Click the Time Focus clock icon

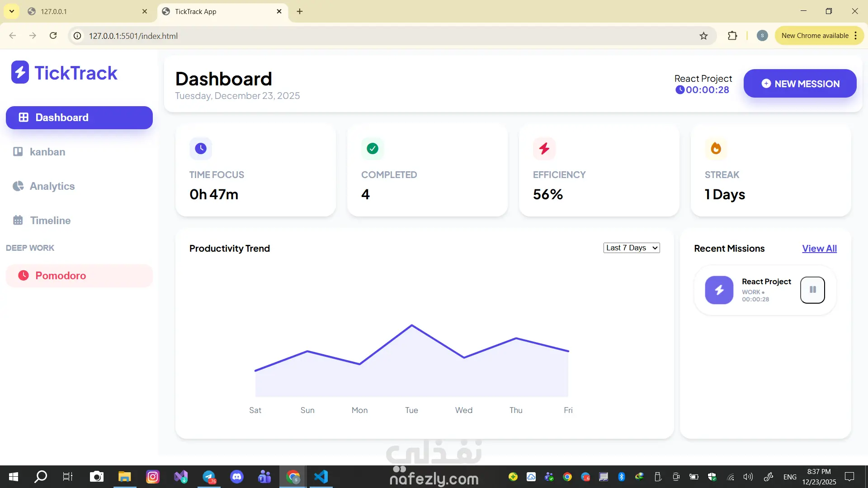[x=201, y=149]
